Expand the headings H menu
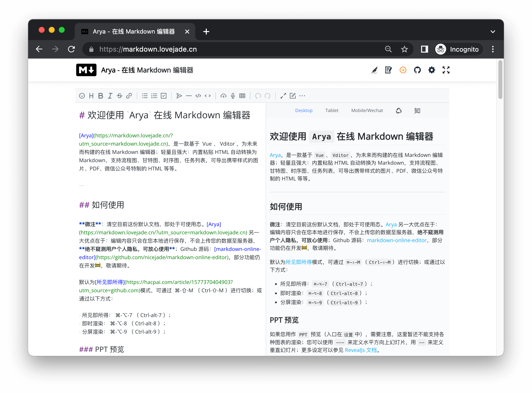 (91, 96)
